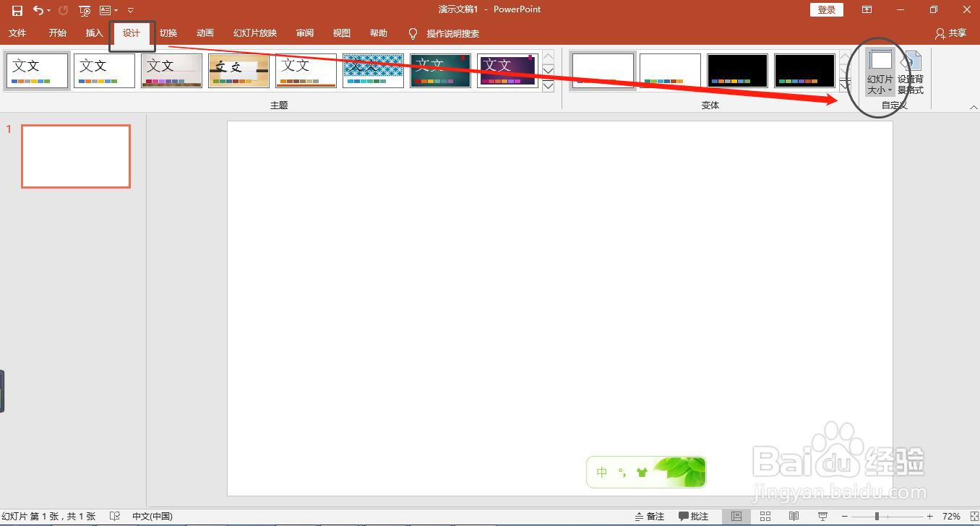Switch to the 切换 Transitions tab
The height and width of the screenshot is (526, 980).
[x=168, y=33]
